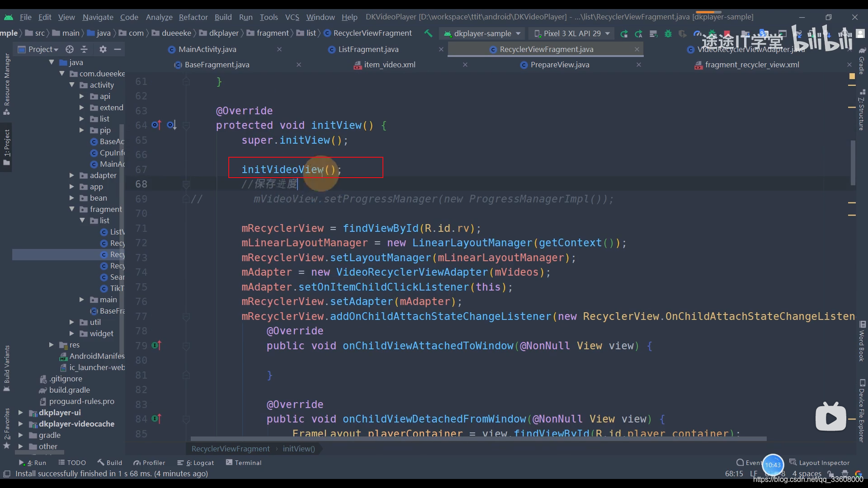Close the BaseFragment.java tab
This screenshot has width=868, height=488.
pyautogui.click(x=299, y=65)
